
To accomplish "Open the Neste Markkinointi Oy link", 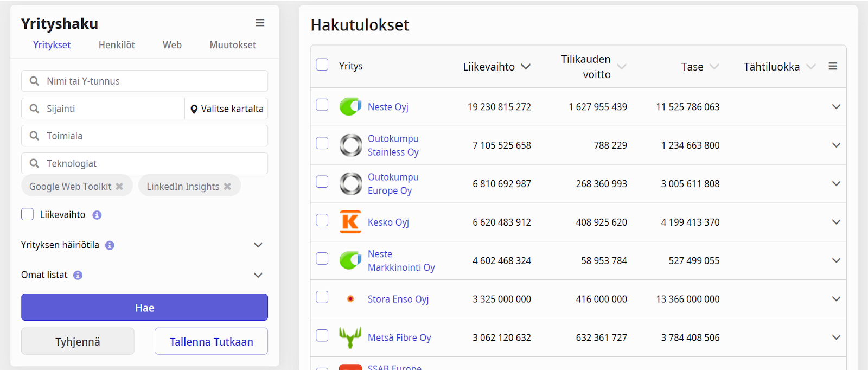I will (401, 260).
